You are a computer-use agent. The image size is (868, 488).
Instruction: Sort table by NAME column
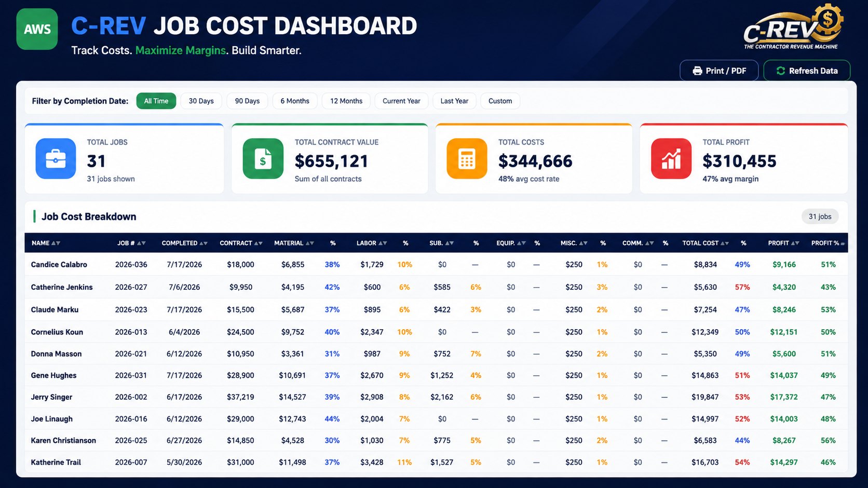[x=46, y=243]
